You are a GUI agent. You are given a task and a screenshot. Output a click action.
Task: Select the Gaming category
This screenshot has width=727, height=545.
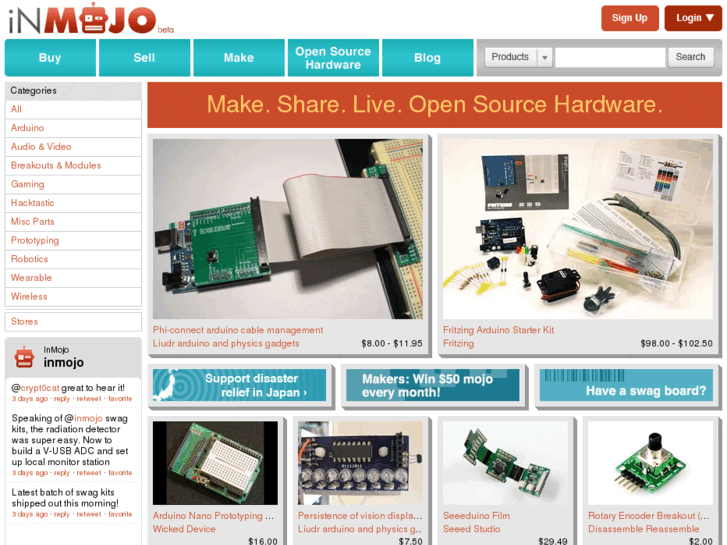(73, 184)
